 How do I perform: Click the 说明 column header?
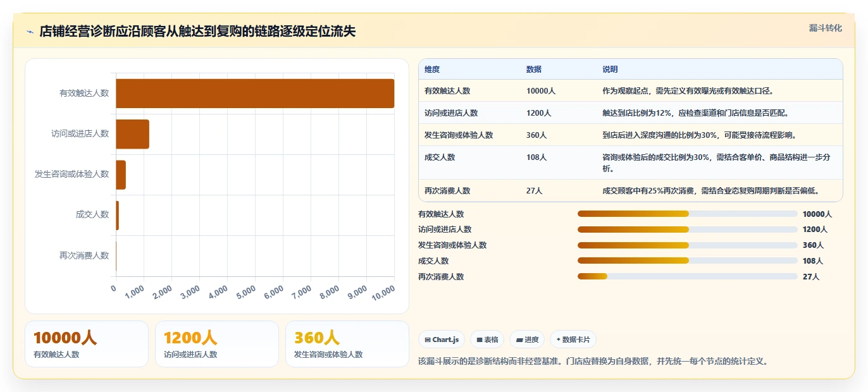coord(610,70)
